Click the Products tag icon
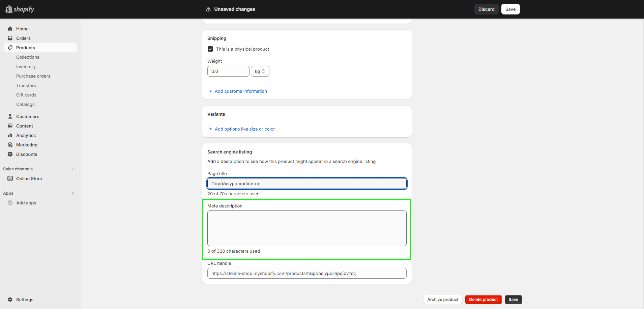The height and width of the screenshot is (309, 644). tap(10, 48)
